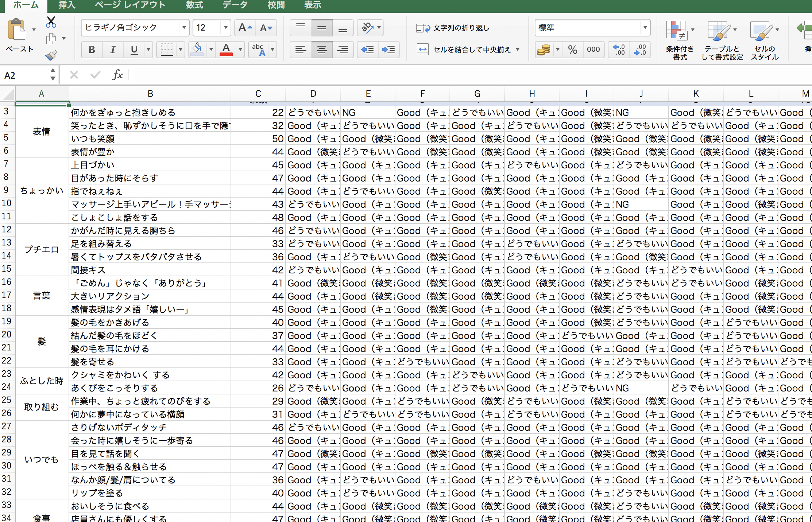
Task: Toggle italic formatting
Action: (x=113, y=50)
